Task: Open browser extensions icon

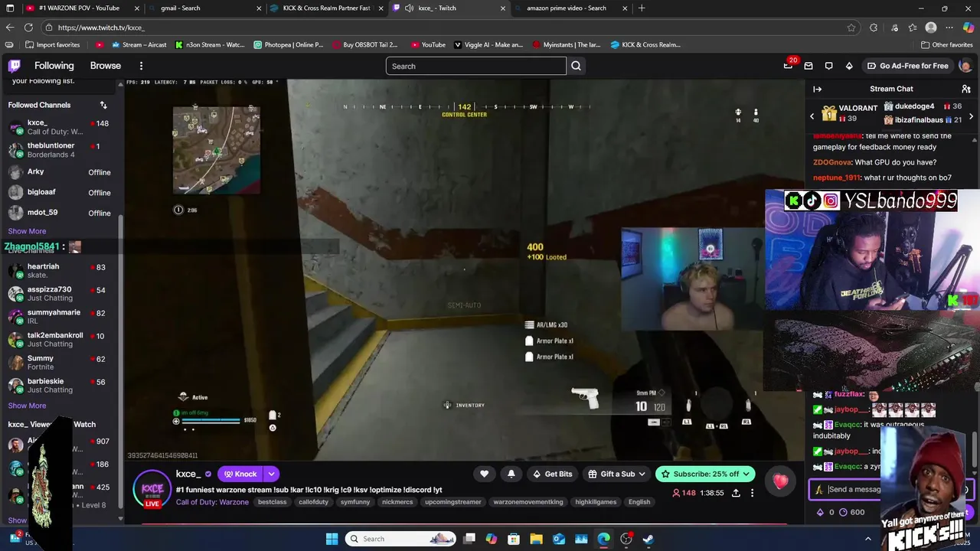Action: click(x=874, y=28)
